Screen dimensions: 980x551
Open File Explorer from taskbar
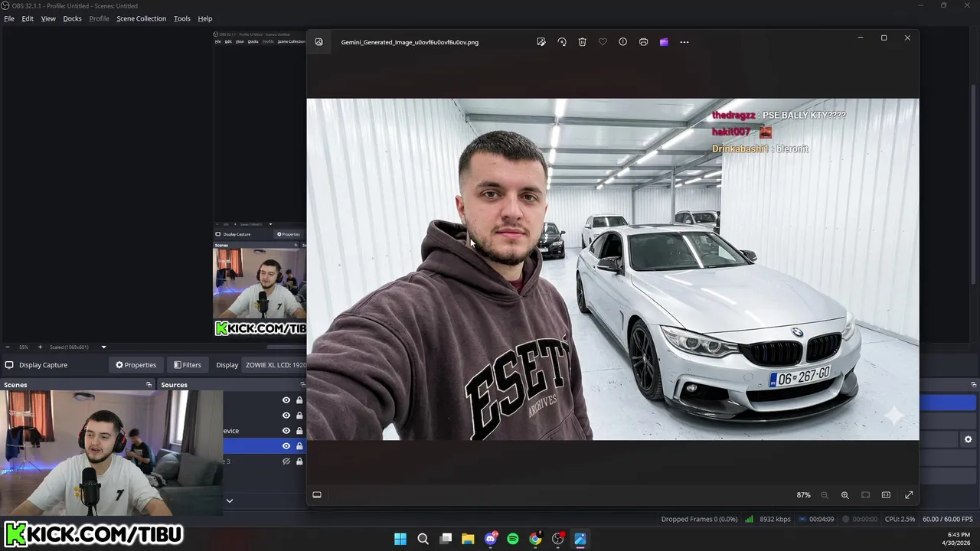(468, 539)
